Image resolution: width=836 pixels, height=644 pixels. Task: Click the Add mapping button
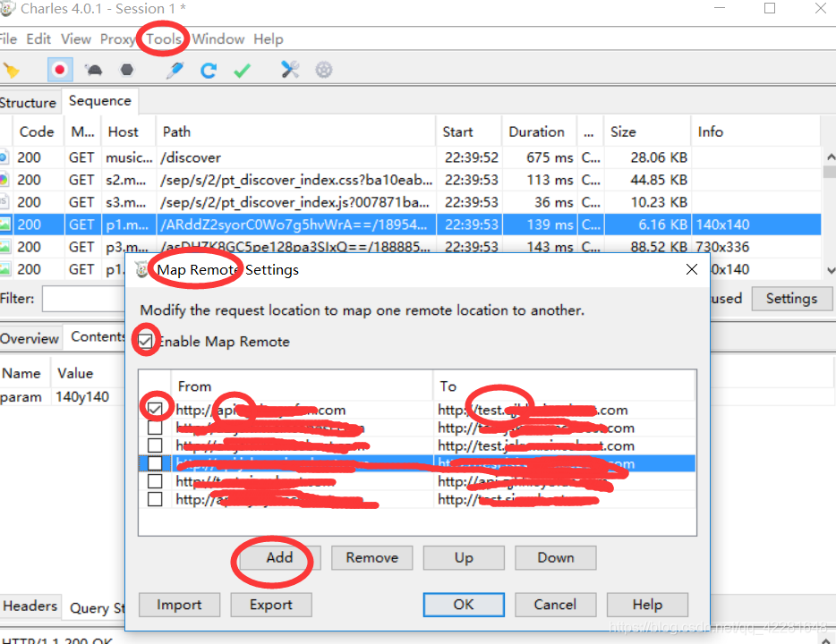(280, 558)
